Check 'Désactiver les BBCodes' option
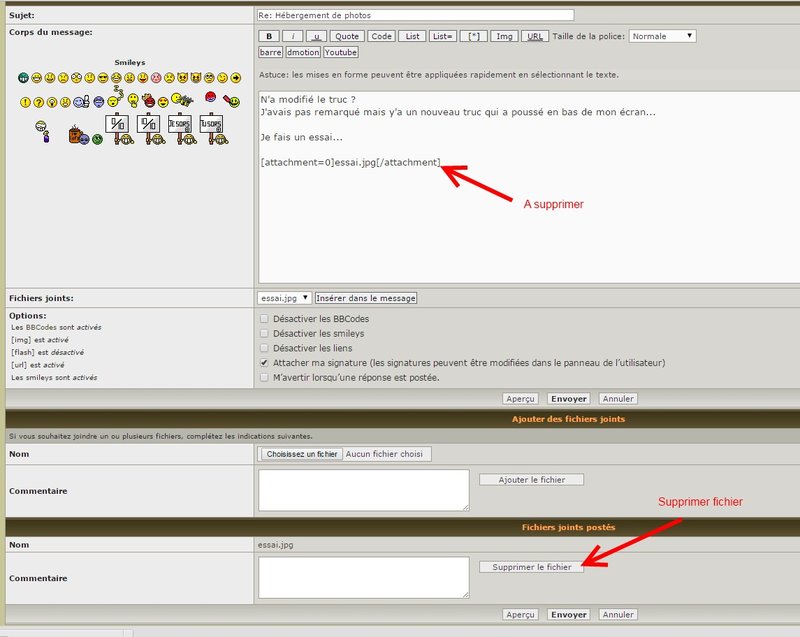The width and height of the screenshot is (800, 637). (264, 319)
